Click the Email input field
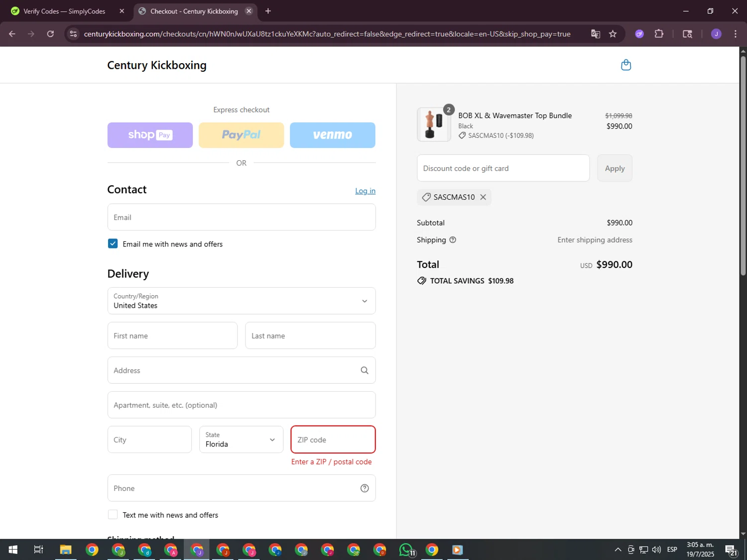The image size is (747, 560). tap(242, 217)
